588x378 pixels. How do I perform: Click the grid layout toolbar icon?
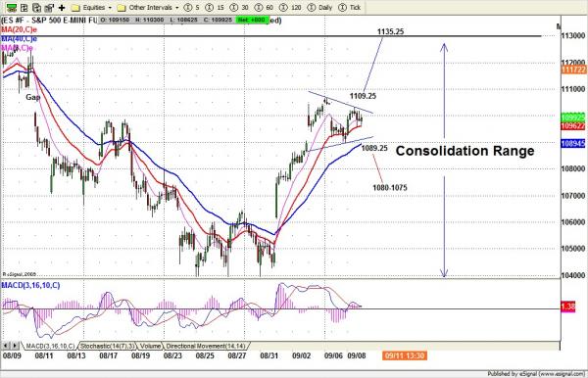tap(24, 7)
